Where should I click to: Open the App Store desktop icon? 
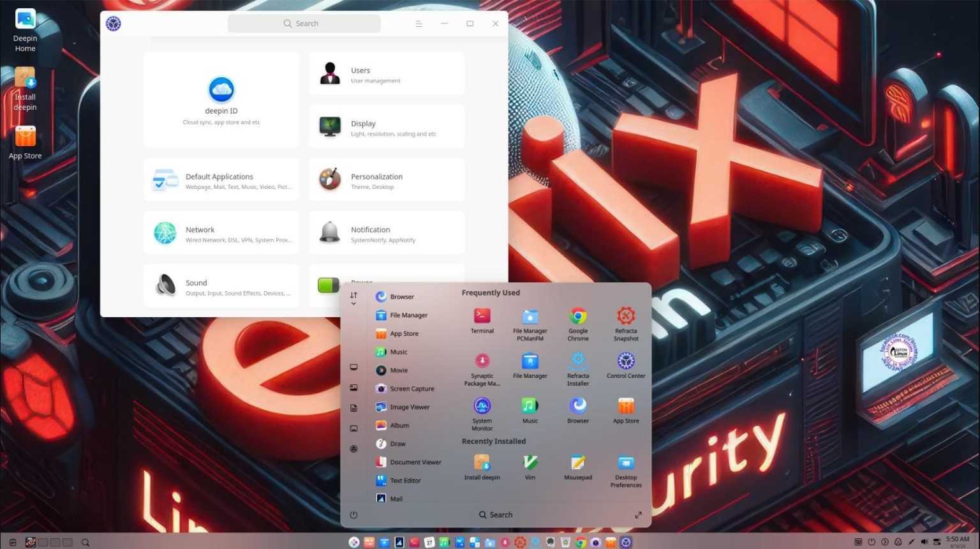tap(24, 136)
